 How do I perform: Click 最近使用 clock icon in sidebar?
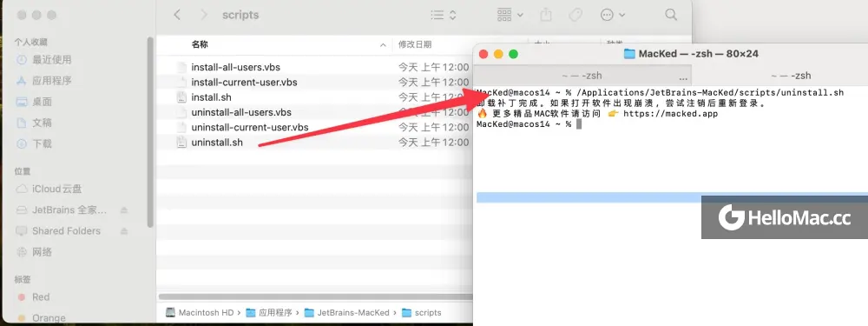point(22,59)
